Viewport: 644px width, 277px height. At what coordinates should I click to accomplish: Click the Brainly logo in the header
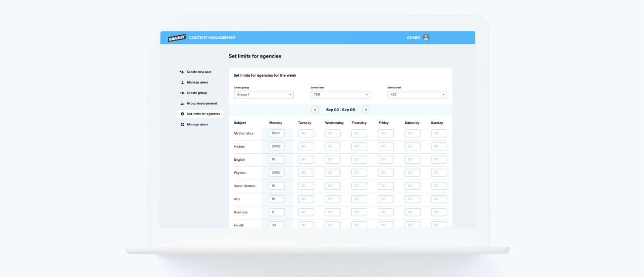click(176, 37)
